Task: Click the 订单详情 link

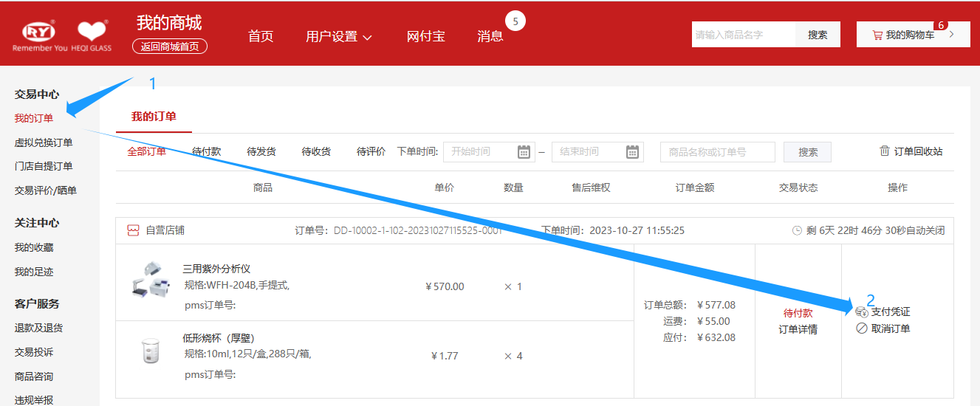Action: click(x=798, y=329)
